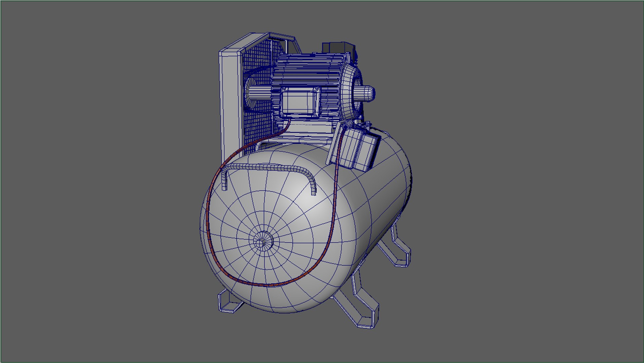Click the center pole of the tank end cap
Screen dimensions: 644x363
tap(263, 241)
